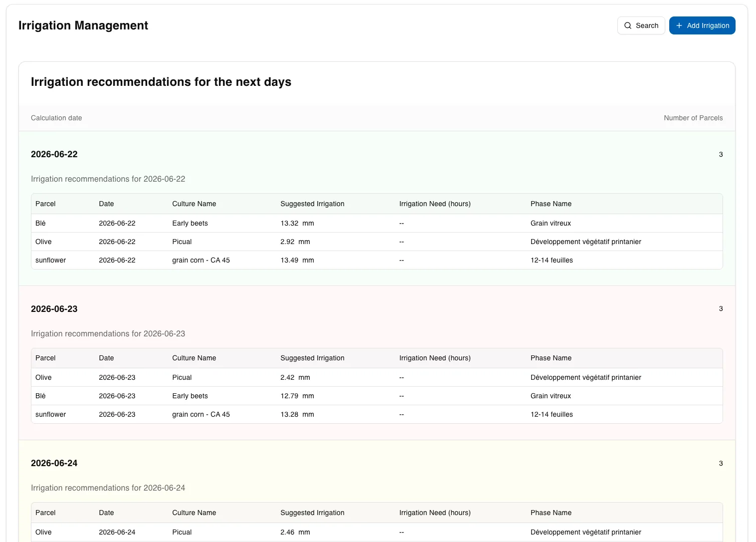Click the 12.79 mm suggested irrigation value
Viewport: 756px width, 542px height.
click(x=297, y=396)
